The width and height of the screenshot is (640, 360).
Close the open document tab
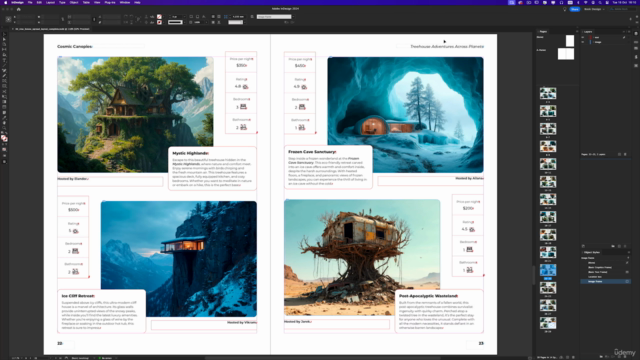tap(13, 29)
